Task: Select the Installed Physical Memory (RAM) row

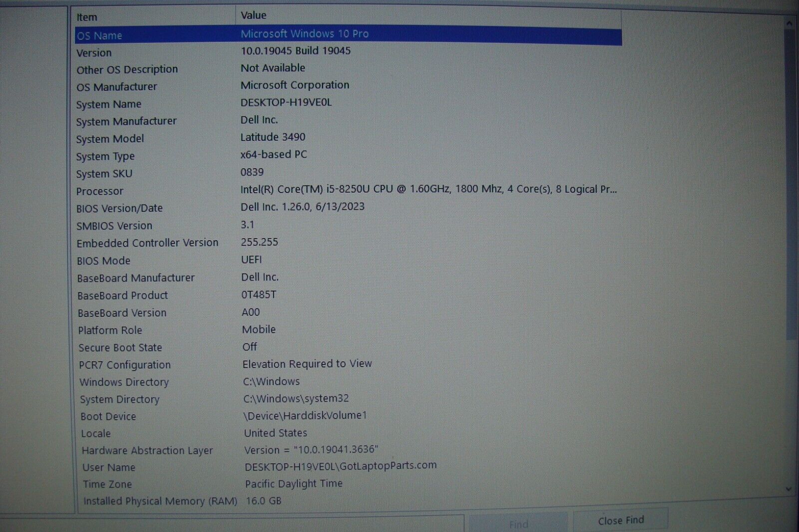Action: click(x=349, y=501)
